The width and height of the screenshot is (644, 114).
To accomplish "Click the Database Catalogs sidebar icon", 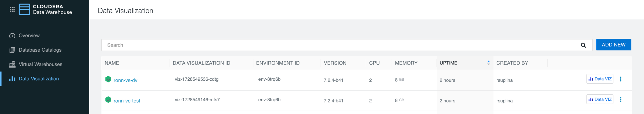I will (12, 50).
